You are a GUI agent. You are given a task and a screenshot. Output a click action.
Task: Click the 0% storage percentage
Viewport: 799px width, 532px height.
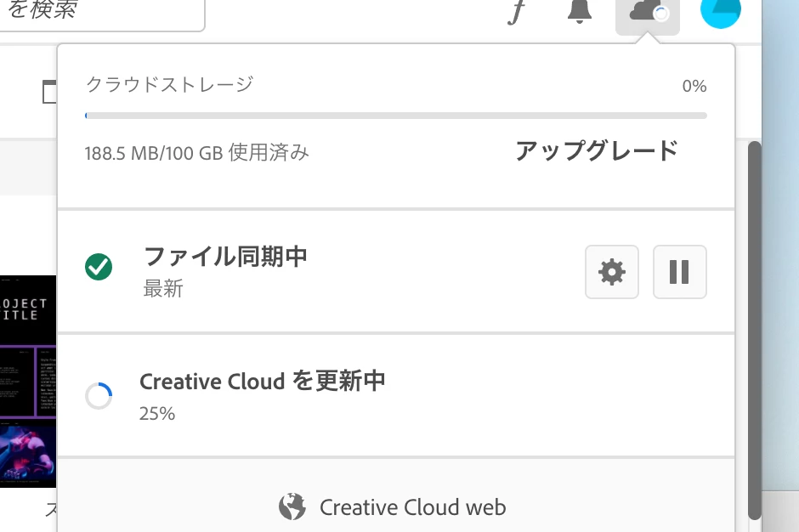[x=694, y=86]
